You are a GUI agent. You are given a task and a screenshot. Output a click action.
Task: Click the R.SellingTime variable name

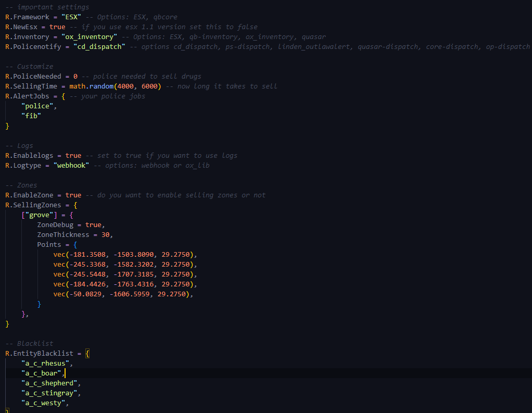click(x=31, y=86)
